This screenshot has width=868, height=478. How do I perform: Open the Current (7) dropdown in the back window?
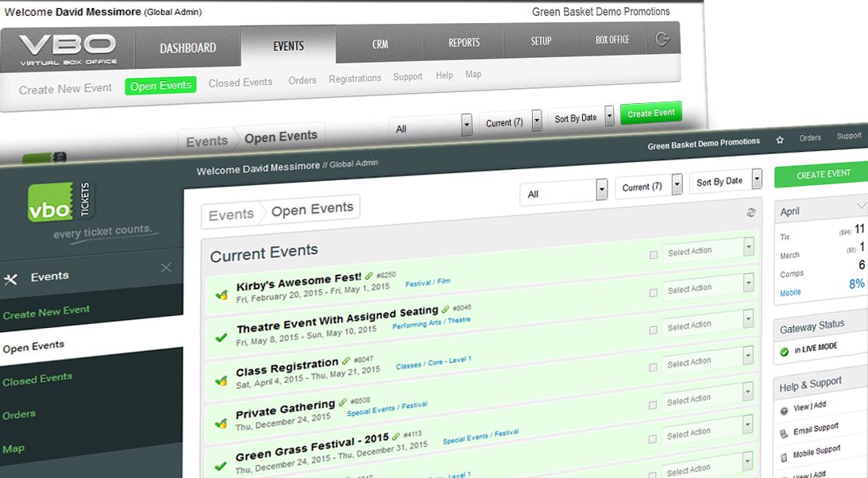tap(510, 121)
